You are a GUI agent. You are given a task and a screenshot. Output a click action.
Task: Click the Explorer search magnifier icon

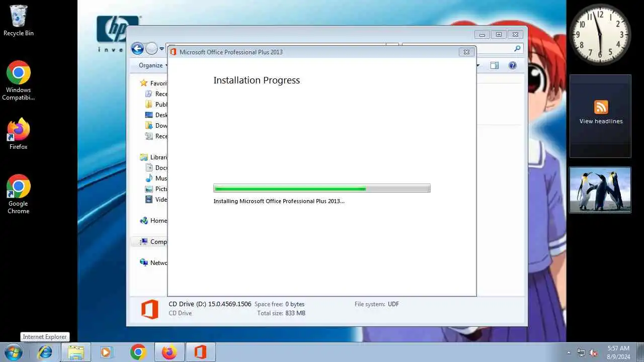(x=517, y=49)
